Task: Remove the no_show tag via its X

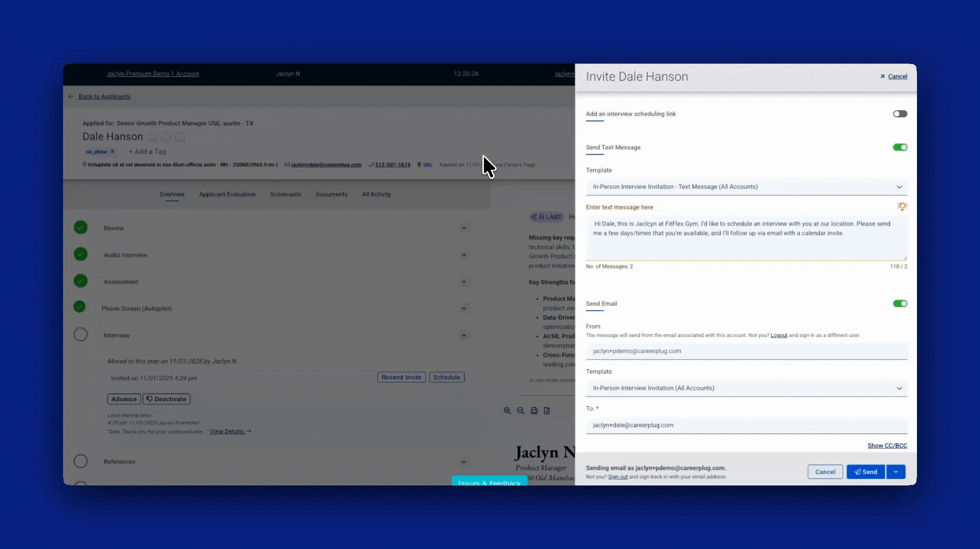Action: click(x=113, y=151)
